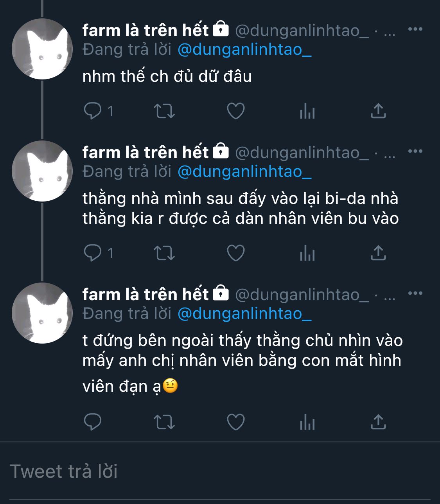440x504 pixels.
Task: Share the "nhm thế ch đủ dữ đâu" tweet
Action: [378, 111]
